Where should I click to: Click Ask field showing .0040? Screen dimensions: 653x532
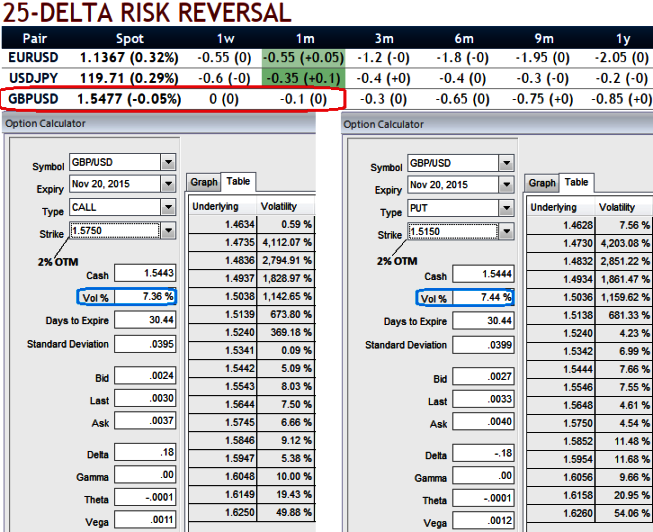(x=483, y=422)
